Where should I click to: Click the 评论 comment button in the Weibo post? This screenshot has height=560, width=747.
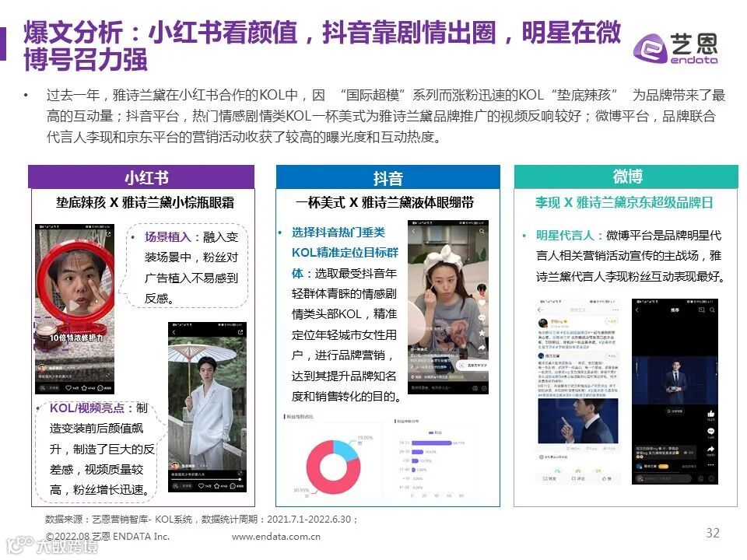coord(577,478)
